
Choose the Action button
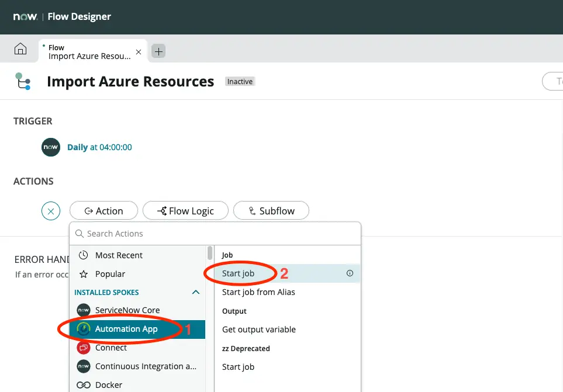[x=103, y=211]
